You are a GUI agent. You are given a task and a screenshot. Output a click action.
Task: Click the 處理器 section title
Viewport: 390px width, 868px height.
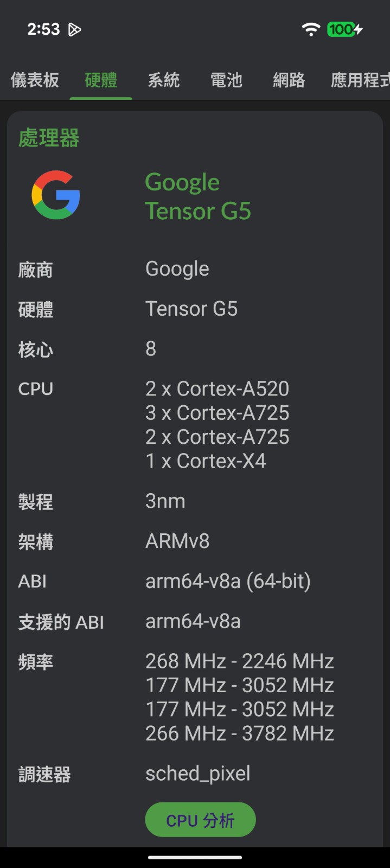point(49,138)
